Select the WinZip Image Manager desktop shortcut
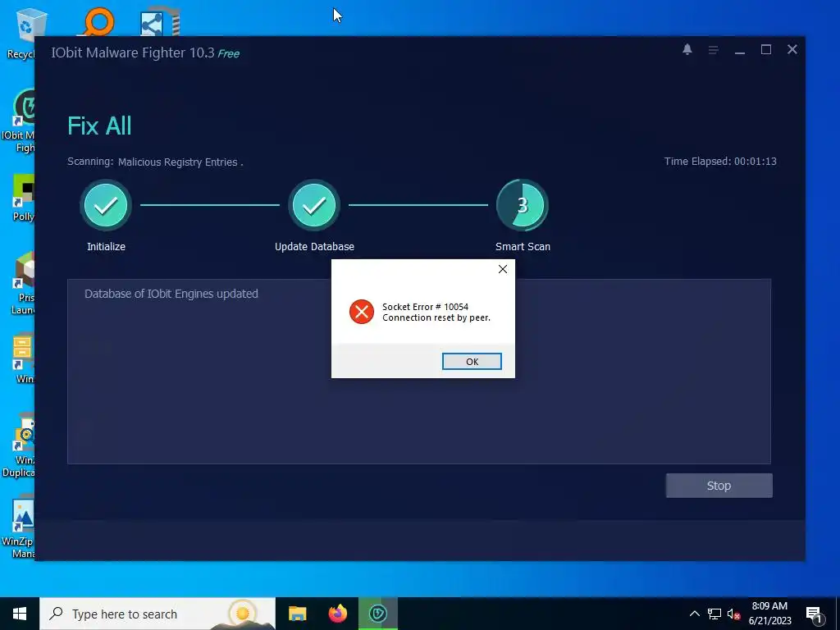Image resolution: width=840 pixels, height=630 pixels. click(x=19, y=527)
